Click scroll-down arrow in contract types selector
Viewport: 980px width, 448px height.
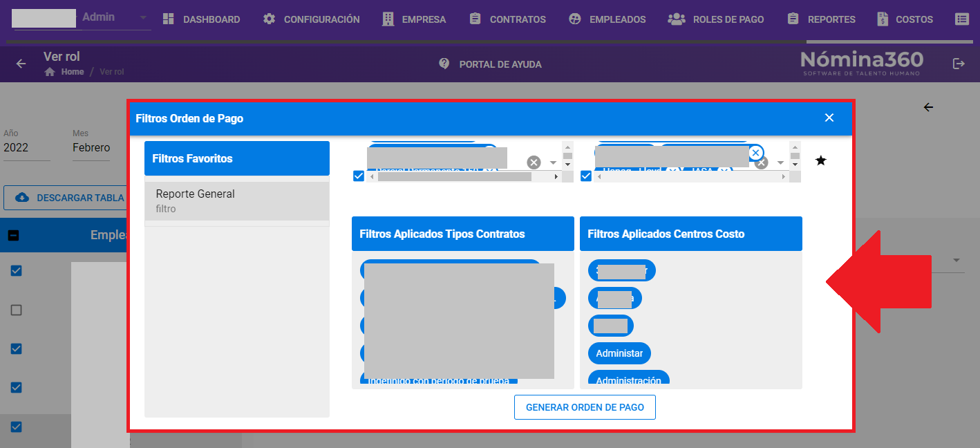click(567, 165)
